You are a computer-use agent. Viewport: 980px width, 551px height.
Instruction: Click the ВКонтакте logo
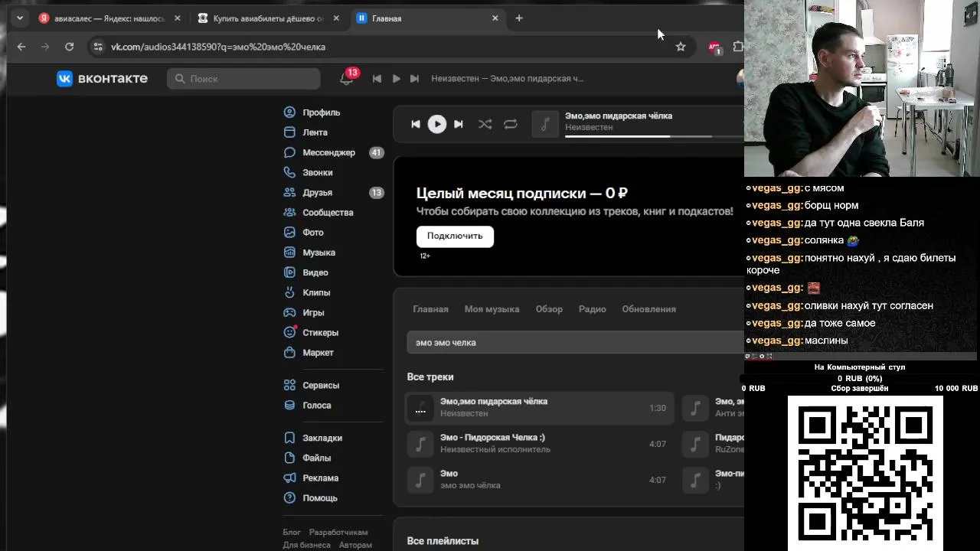coord(102,78)
